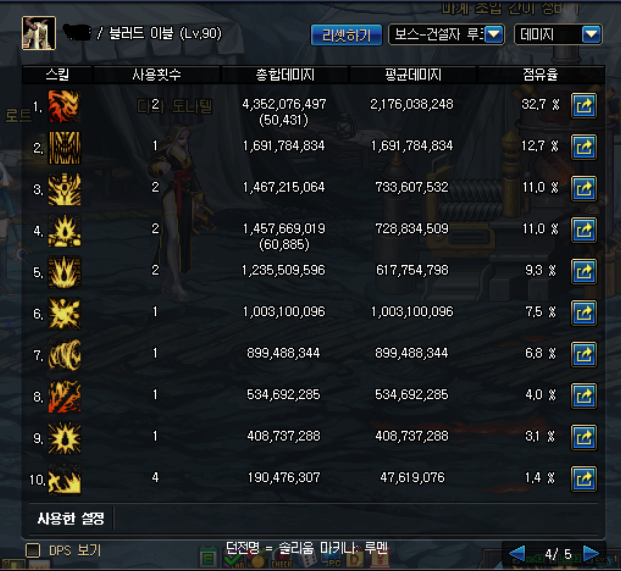Select the red flame skill icon in row 1
The height and width of the screenshot is (571, 621).
[64, 106]
